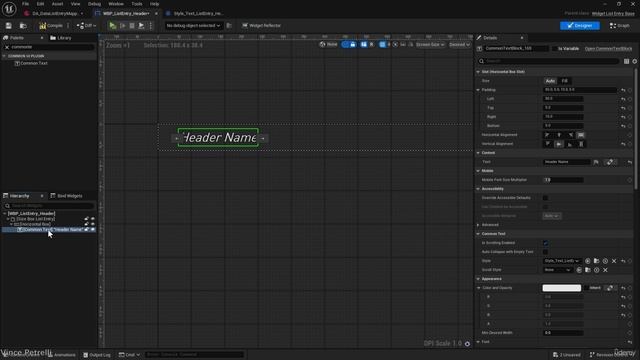This screenshot has width=640, height=360.
Task: Switch to the Bind Widgets tab
Action: (x=66, y=196)
